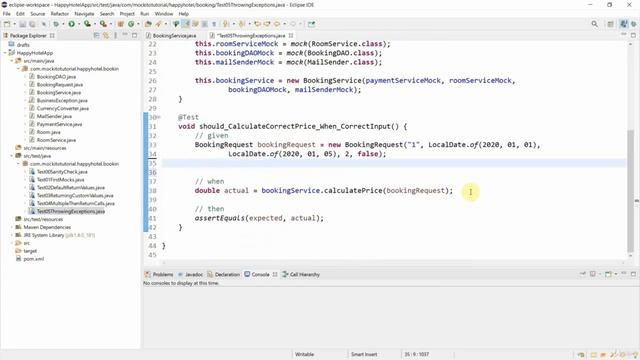
Task: Click the Collapse All icon in Package Explorer
Action: coord(96,36)
